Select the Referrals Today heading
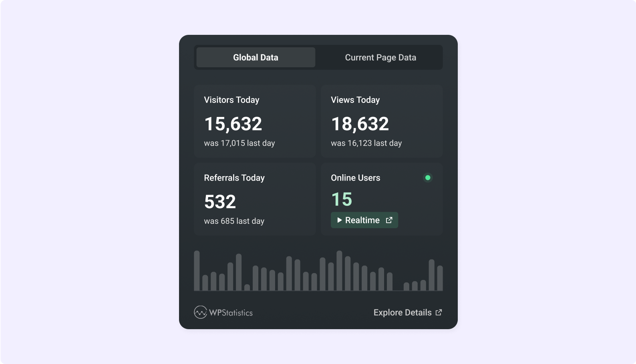The width and height of the screenshot is (636, 364). (x=234, y=178)
